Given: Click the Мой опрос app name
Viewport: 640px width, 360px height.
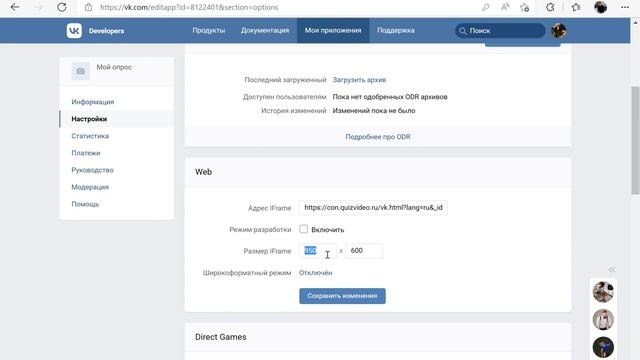Looking at the screenshot, I should click(x=114, y=67).
